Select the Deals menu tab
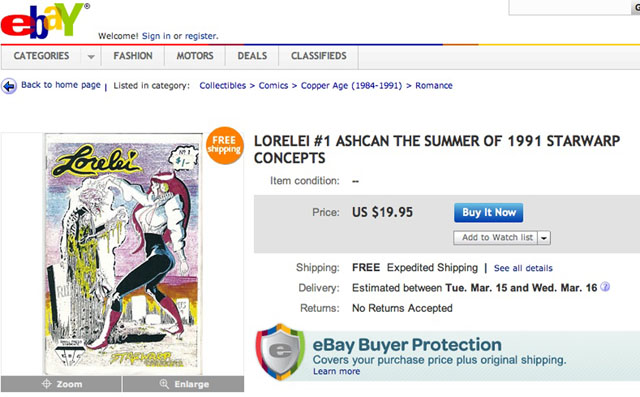 click(252, 56)
